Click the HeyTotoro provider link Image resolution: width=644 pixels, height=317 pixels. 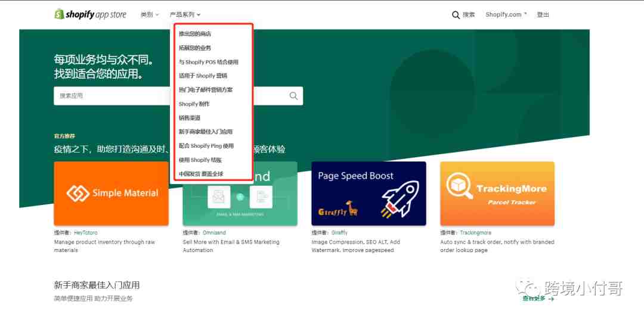(86, 233)
